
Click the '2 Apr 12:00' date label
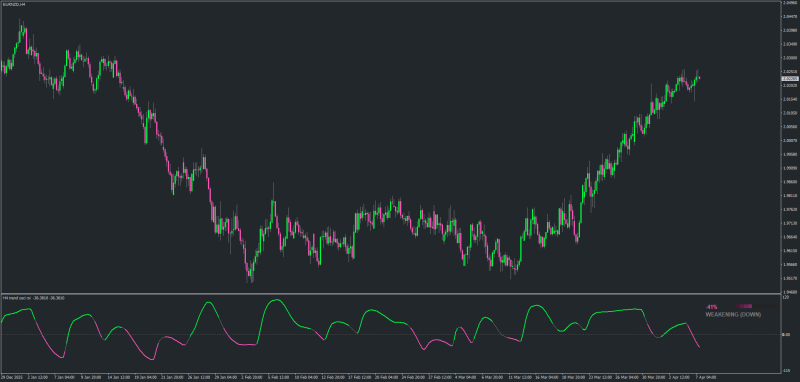click(x=680, y=377)
